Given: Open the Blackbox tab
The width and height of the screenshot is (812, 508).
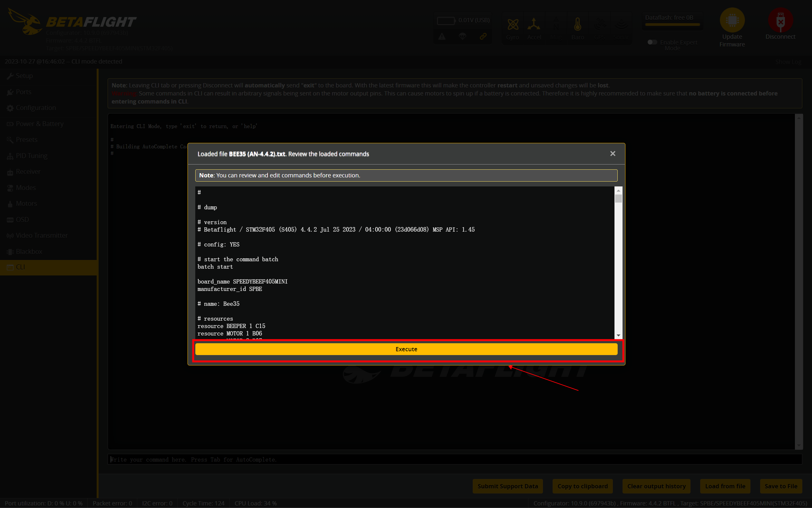Looking at the screenshot, I should click(x=49, y=252).
